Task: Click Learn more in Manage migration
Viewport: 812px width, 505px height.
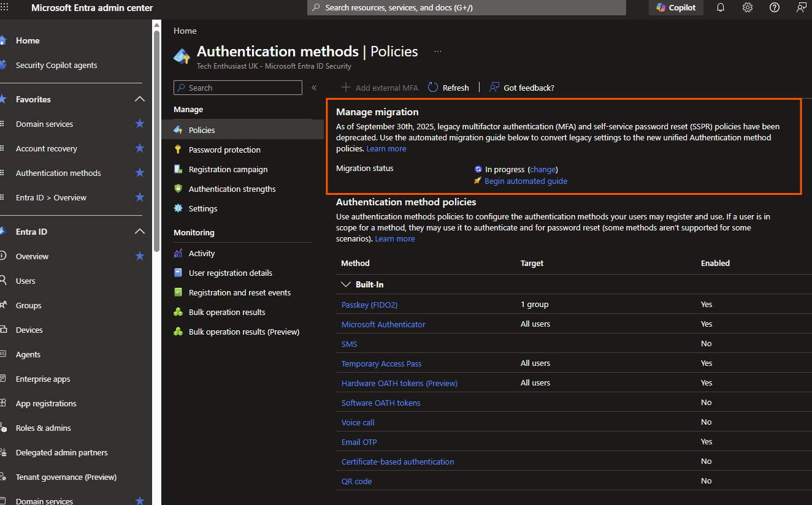Action: point(386,148)
